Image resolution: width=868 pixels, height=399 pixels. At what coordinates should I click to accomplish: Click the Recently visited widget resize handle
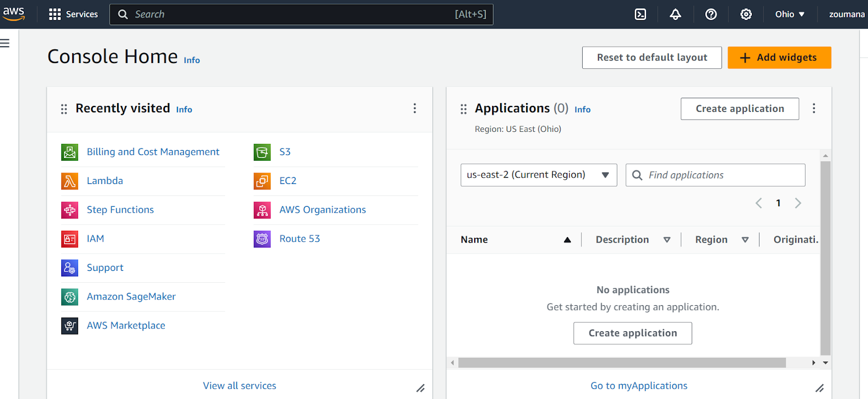pos(420,388)
